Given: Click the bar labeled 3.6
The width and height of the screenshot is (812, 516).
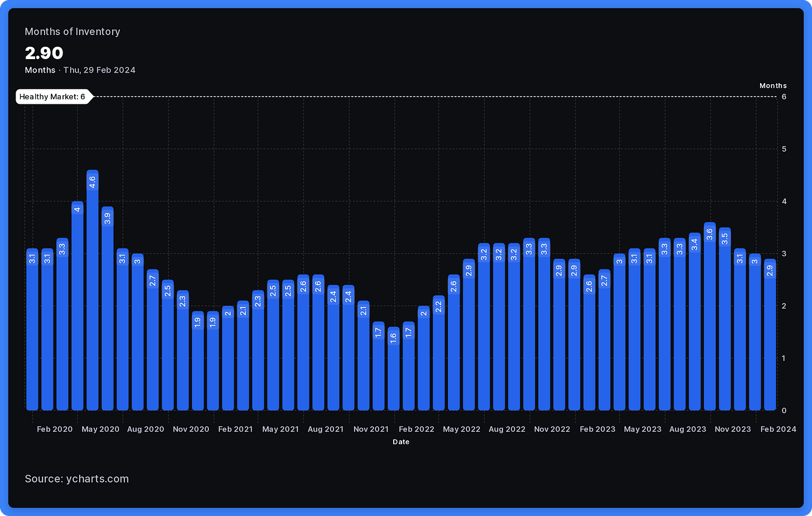Looking at the screenshot, I should coord(710,316).
